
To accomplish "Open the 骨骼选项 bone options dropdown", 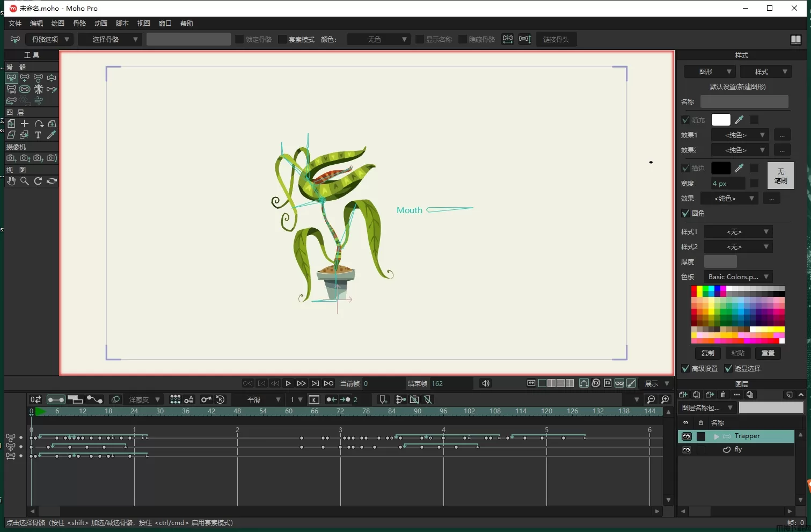I will (x=49, y=39).
